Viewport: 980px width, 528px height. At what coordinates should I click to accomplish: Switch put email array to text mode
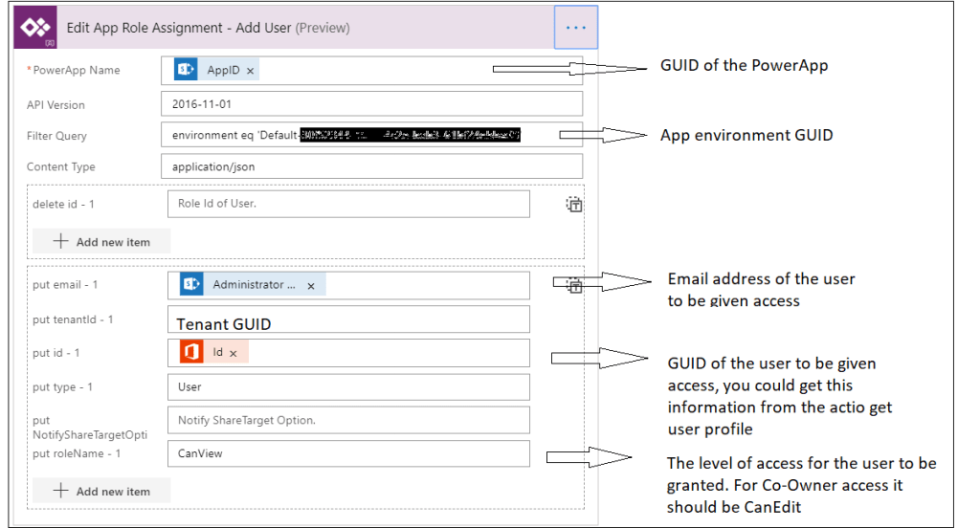click(x=574, y=285)
